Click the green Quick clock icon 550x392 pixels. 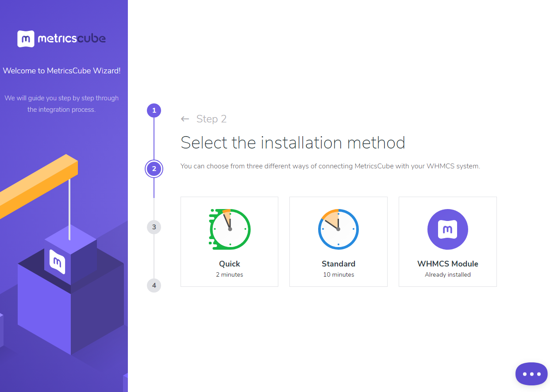click(230, 229)
